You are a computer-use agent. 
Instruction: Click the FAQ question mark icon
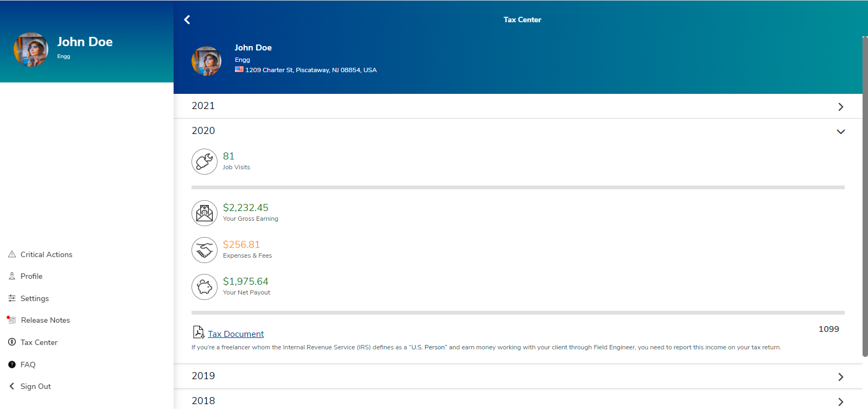pos(12,365)
